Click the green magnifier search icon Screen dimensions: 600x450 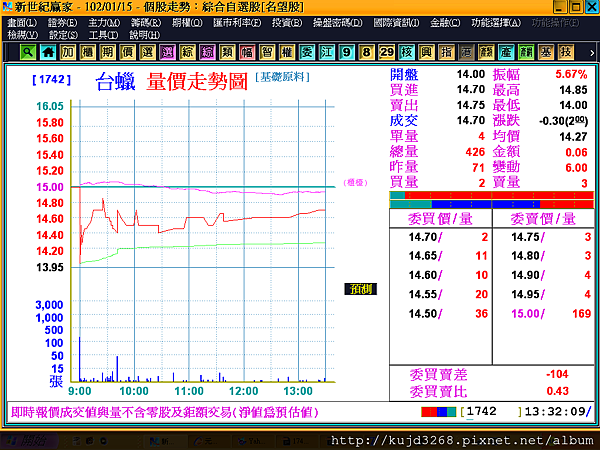(x=28, y=52)
